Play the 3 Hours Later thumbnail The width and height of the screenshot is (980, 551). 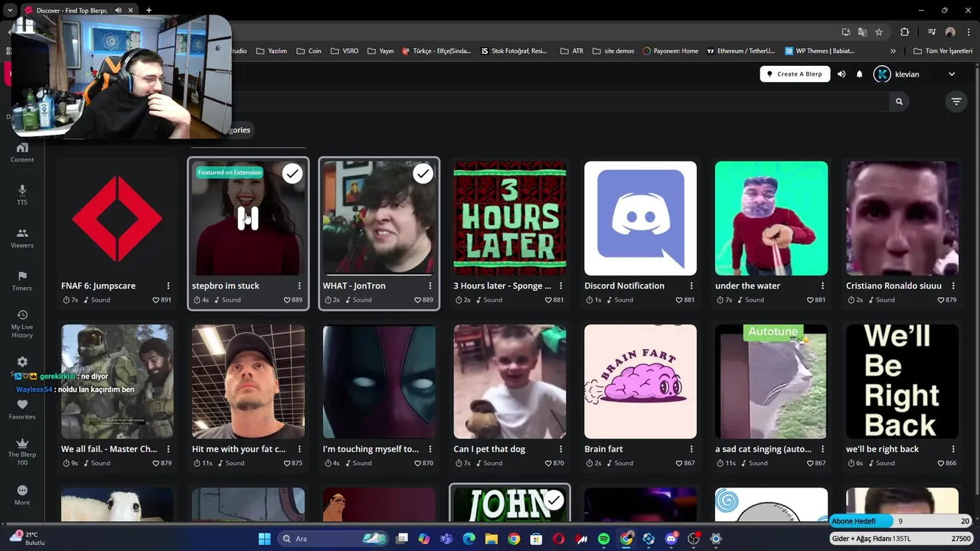pyautogui.click(x=510, y=218)
